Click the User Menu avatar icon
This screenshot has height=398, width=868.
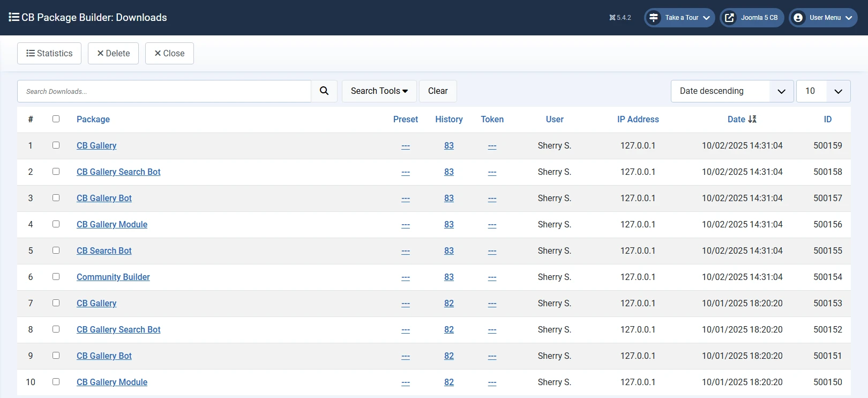(798, 18)
